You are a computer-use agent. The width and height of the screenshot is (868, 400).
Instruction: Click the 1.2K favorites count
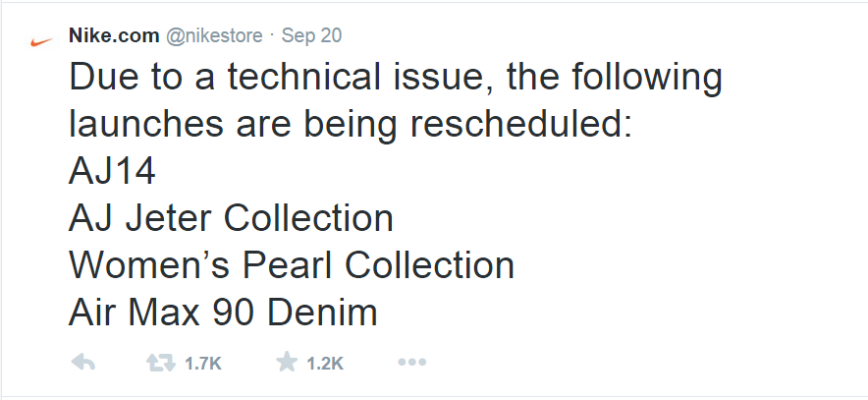324,364
